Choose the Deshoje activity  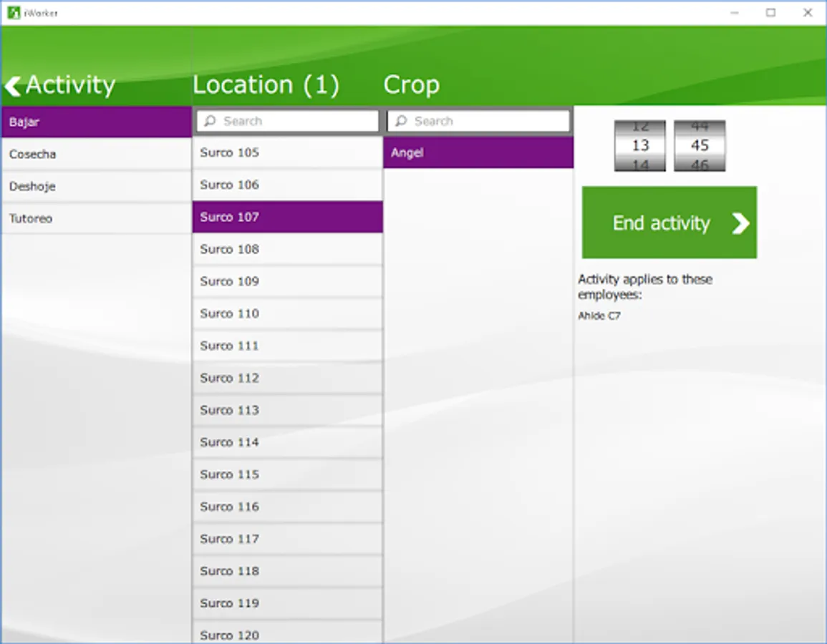click(x=97, y=187)
